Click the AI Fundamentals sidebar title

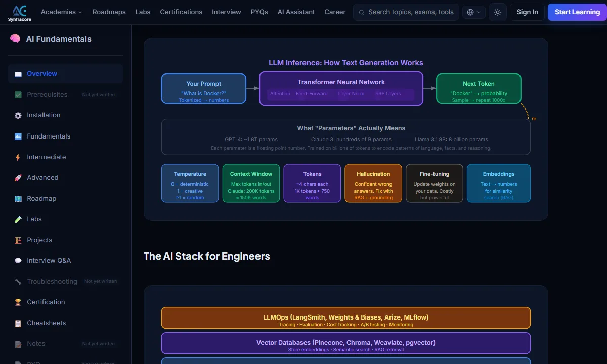[x=59, y=39]
